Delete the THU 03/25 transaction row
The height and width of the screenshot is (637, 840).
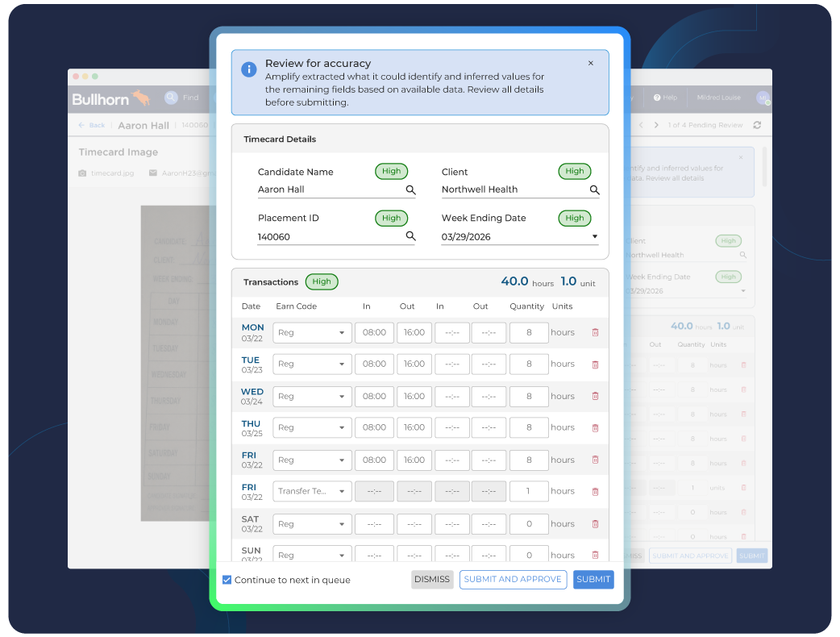(x=595, y=428)
